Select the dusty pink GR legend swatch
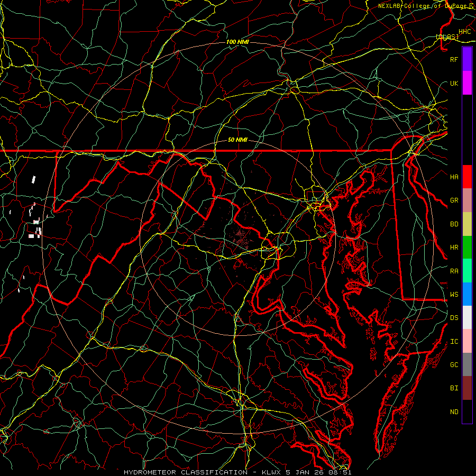476x476 pixels. [x=467, y=200]
